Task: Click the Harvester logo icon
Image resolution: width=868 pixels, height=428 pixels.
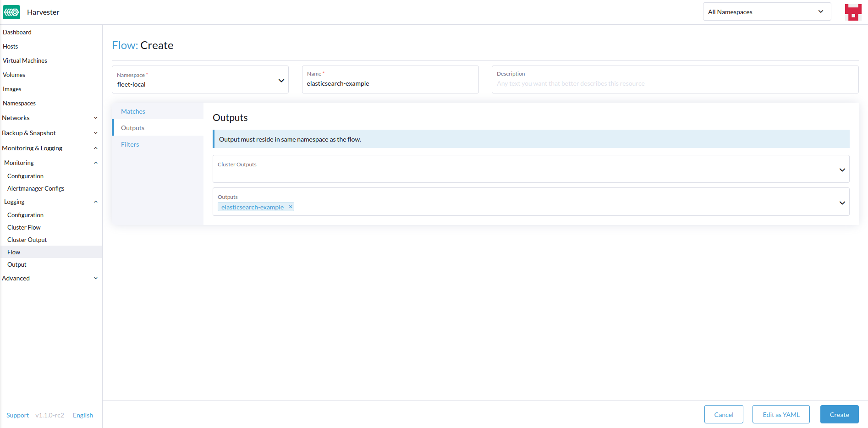Action: (11, 12)
